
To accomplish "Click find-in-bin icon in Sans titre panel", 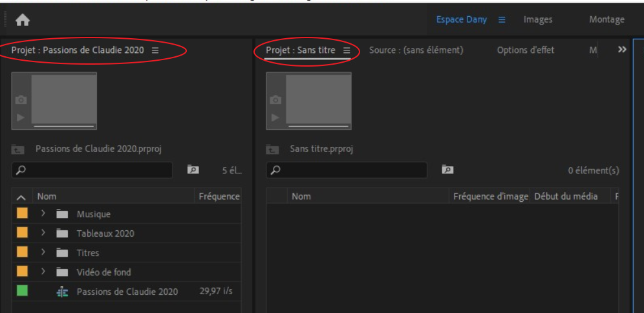I will pos(447,169).
